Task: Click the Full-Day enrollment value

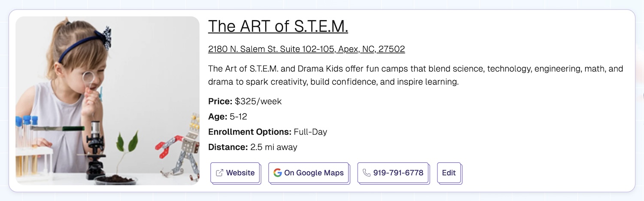Action: tap(310, 132)
